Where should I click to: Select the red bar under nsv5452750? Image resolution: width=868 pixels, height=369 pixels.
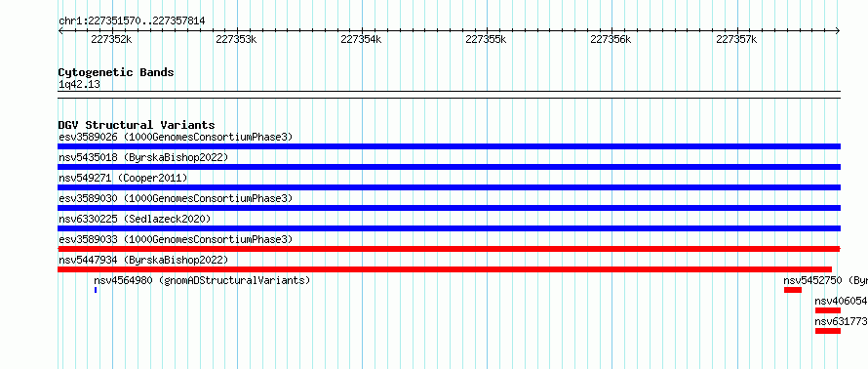(x=793, y=290)
